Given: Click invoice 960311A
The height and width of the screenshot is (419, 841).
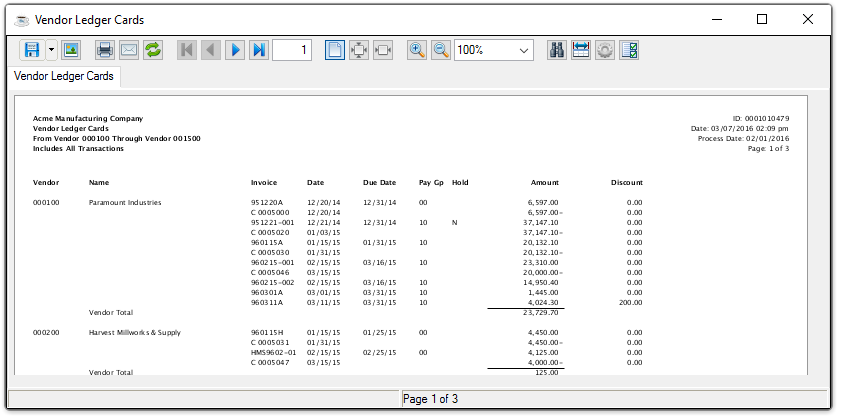Looking at the screenshot, I should (267, 303).
